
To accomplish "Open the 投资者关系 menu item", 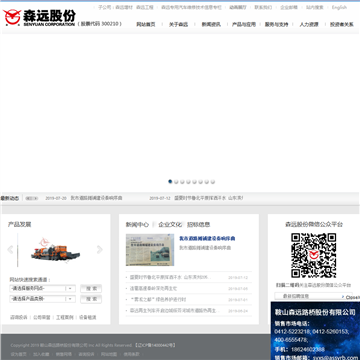I will 342,24.
